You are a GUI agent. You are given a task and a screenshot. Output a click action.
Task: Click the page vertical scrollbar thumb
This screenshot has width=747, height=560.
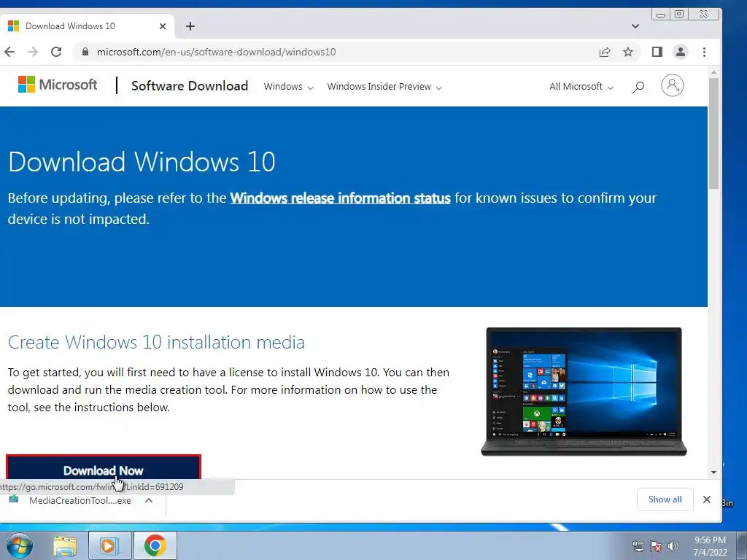(x=713, y=134)
